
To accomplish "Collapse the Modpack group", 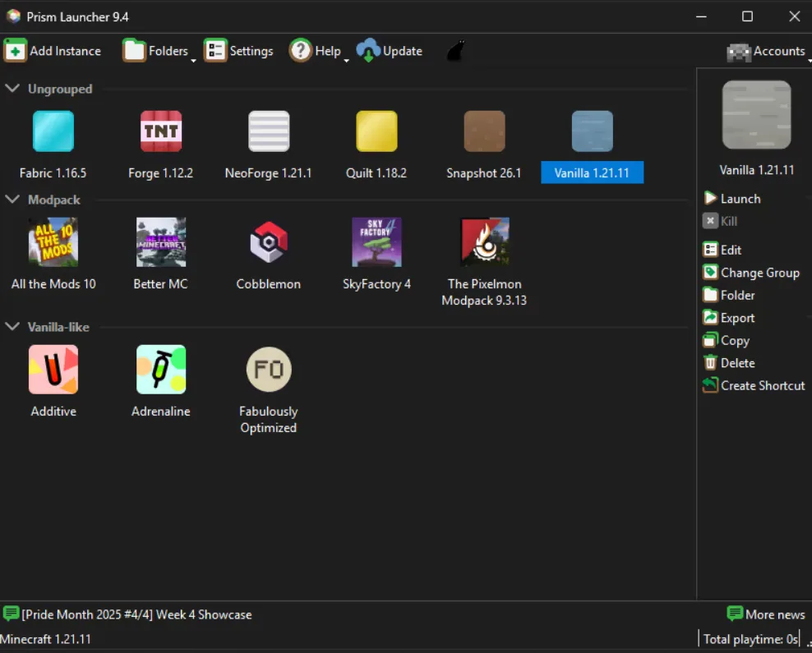I will [x=12, y=200].
